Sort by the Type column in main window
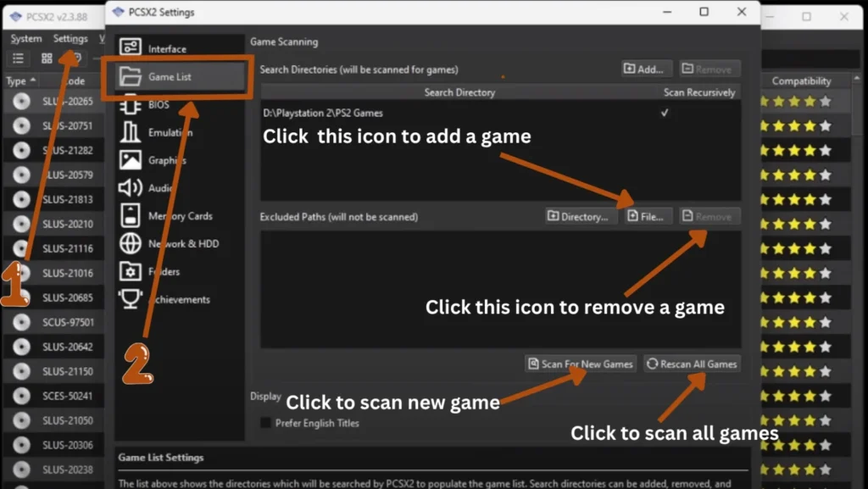Viewport: 868px width, 489px height. pyautogui.click(x=21, y=81)
